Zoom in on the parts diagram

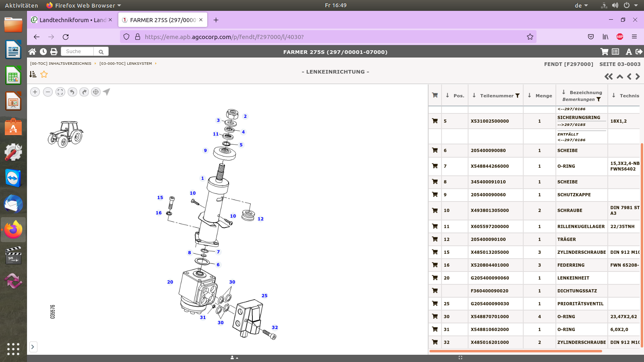[35, 92]
